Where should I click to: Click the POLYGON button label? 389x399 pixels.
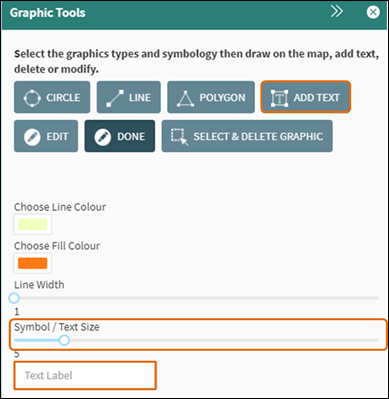click(x=222, y=98)
